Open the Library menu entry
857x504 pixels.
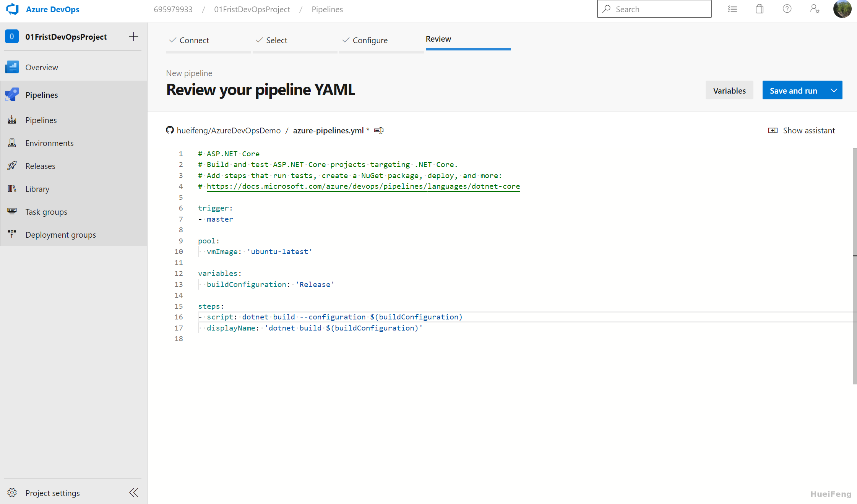pyautogui.click(x=74, y=189)
